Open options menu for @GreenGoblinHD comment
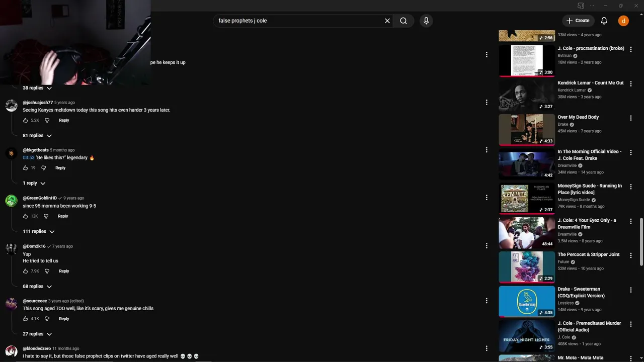The width and height of the screenshot is (644, 362). [486, 198]
